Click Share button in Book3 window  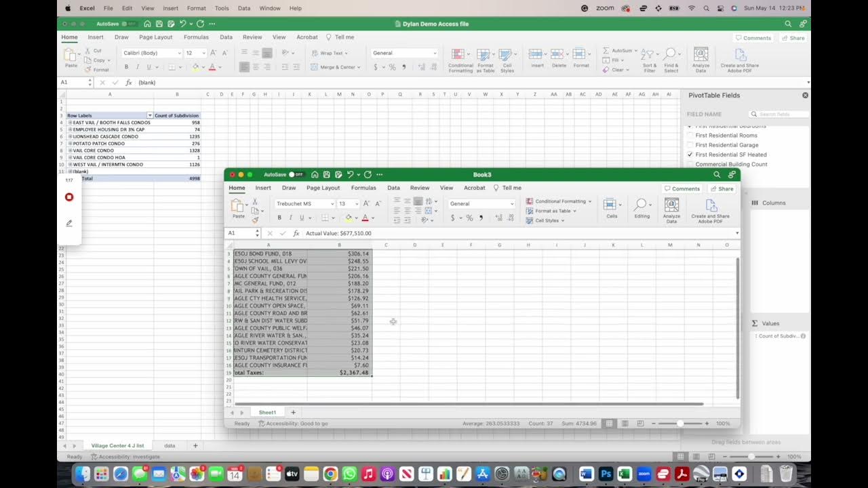[722, 188]
